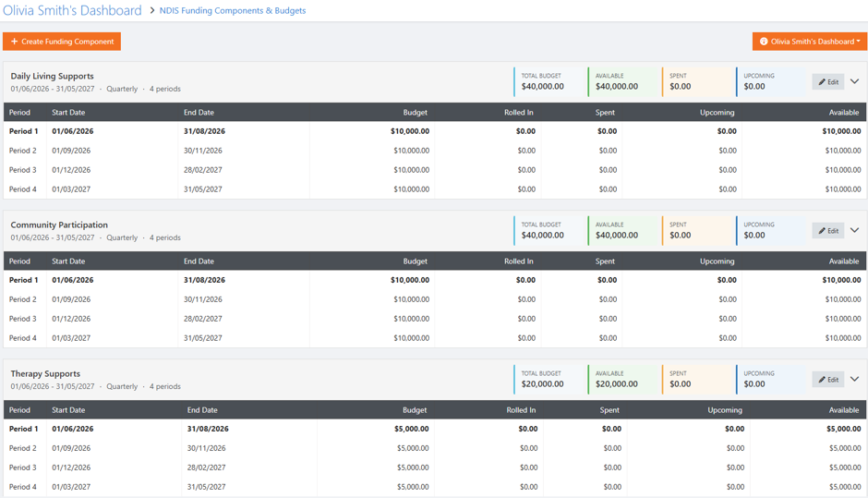This screenshot has width=868, height=498.
Task: Select Spent card in Therapy Supports
Action: (x=697, y=380)
